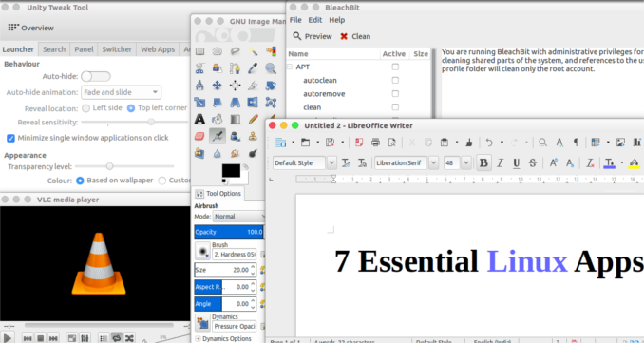Check the autoremove checkbox in BleachBit
The width and height of the screenshot is (644, 343).
[395, 94]
